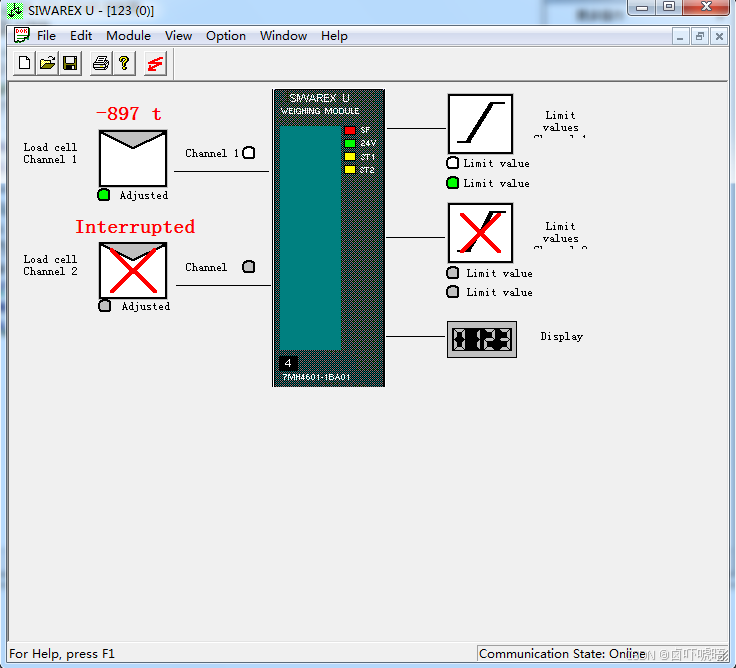736x668 pixels.
Task: Open crossed-out Limit values Channel 2 icon
Action: [480, 233]
